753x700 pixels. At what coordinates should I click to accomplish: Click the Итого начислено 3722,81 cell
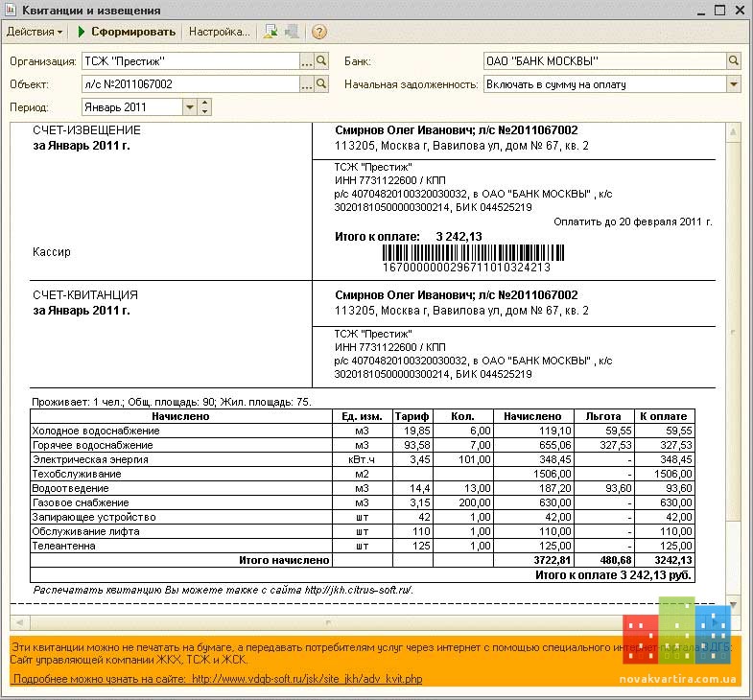[x=533, y=560]
